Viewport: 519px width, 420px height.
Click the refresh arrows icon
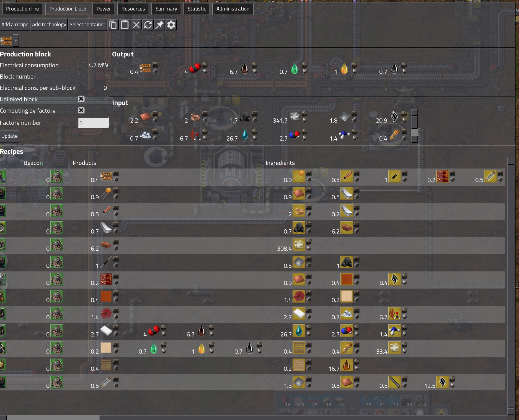[148, 25]
